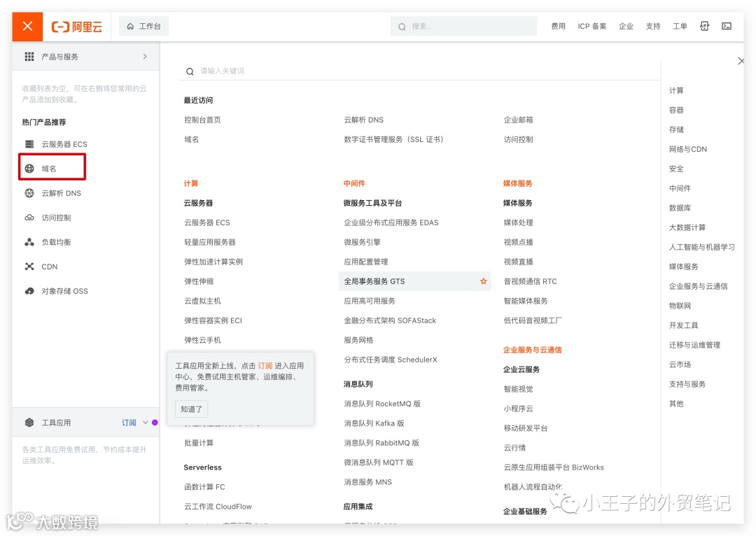This screenshot has height=536, width=756.
Task: Close the menu with the orange X button
Action: [27, 27]
